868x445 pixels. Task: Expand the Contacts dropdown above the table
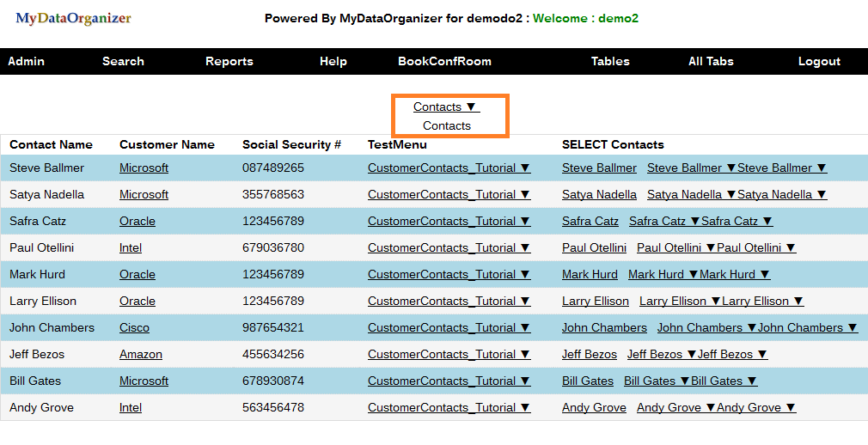pyautogui.click(x=446, y=107)
